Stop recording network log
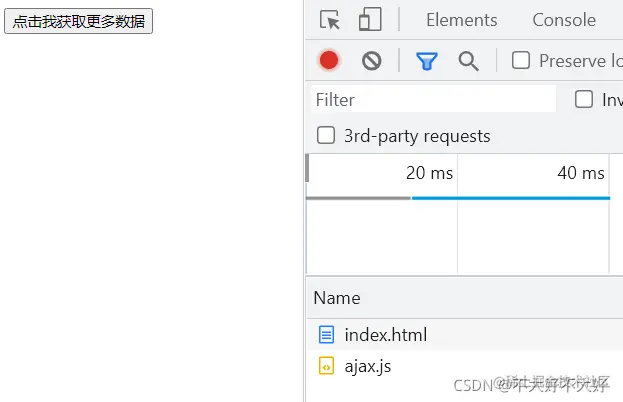623x402 pixels. pyautogui.click(x=329, y=60)
